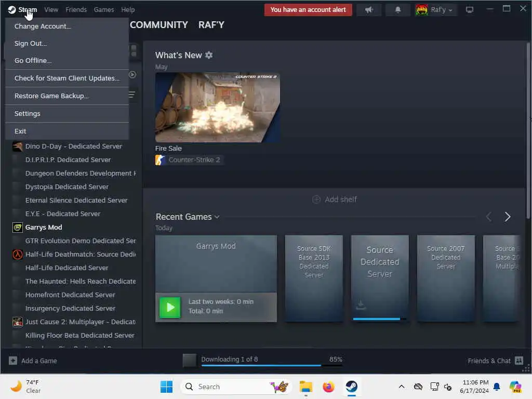Click the Counter-Strike 2 game icon
Image resolution: width=532 pixels, height=399 pixels.
click(x=160, y=160)
